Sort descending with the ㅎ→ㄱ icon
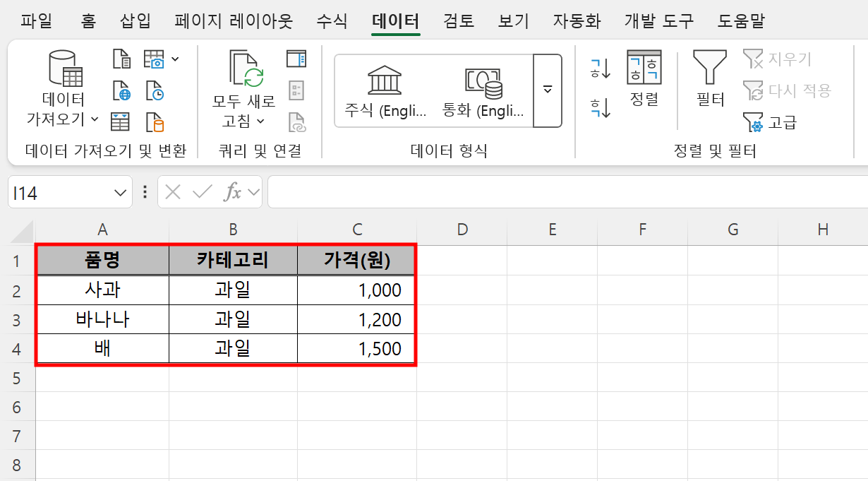Screen dimensions: 868x481 point(601,107)
